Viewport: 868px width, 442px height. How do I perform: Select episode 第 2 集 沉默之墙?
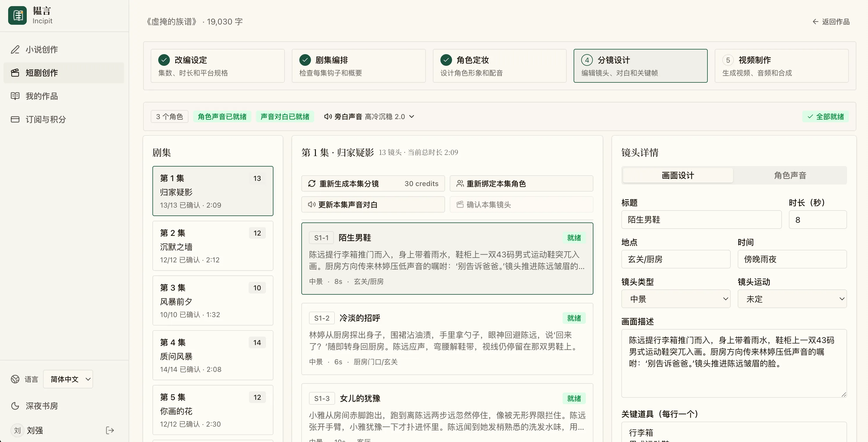tap(213, 246)
